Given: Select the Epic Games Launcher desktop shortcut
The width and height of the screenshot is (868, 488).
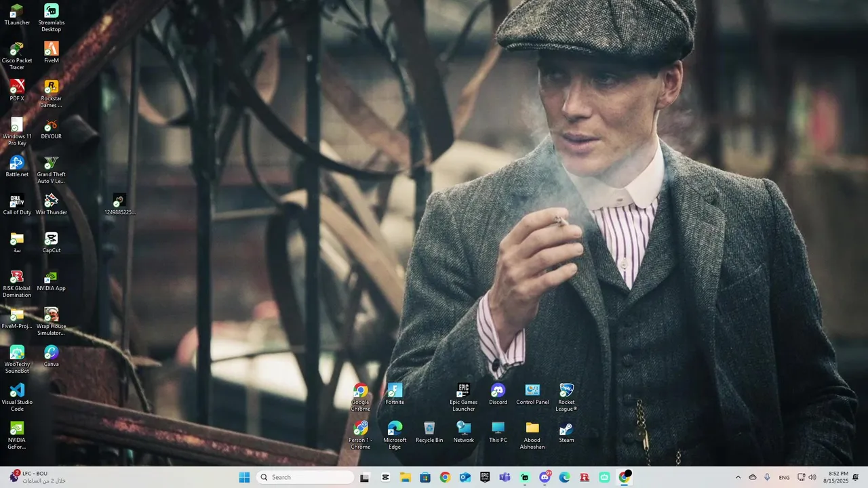Looking at the screenshot, I should tap(464, 397).
